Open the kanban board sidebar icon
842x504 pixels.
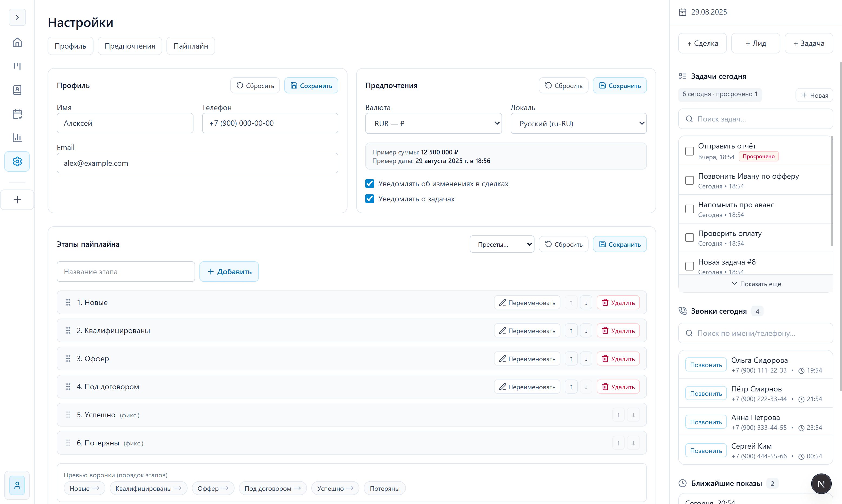[x=17, y=66]
